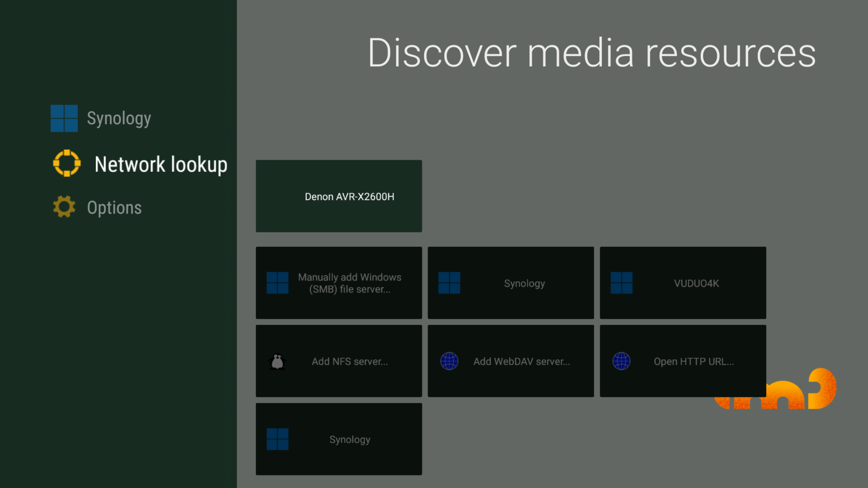Viewport: 868px width, 488px height.
Task: Click the Windows icon on the Synology tile under NFS
Action: click(277, 439)
